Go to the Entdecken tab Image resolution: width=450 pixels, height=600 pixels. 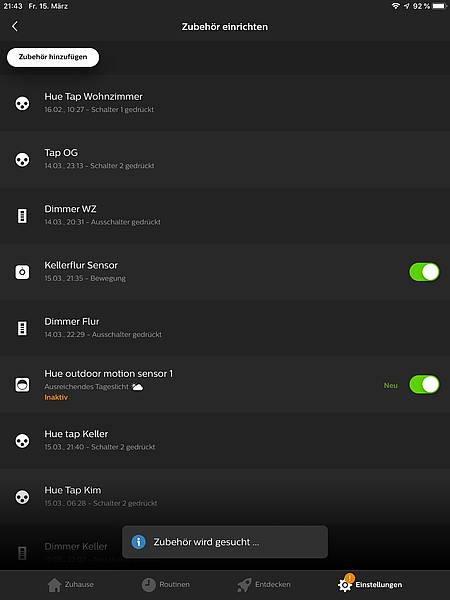click(x=264, y=585)
